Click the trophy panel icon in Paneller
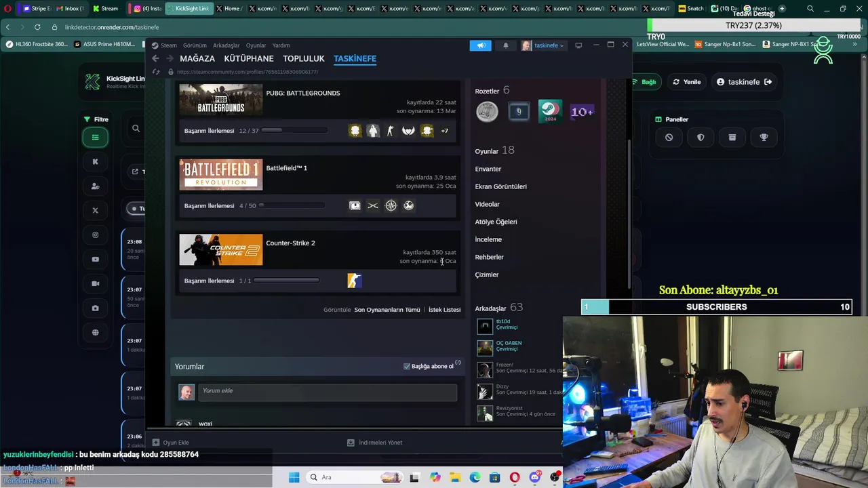The width and height of the screenshot is (868, 488). point(764,138)
